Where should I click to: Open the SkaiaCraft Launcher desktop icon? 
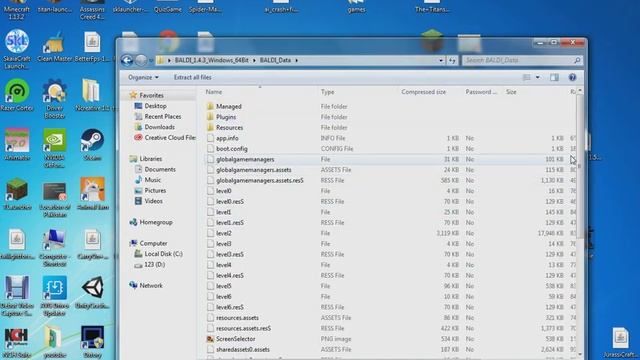tap(17, 49)
